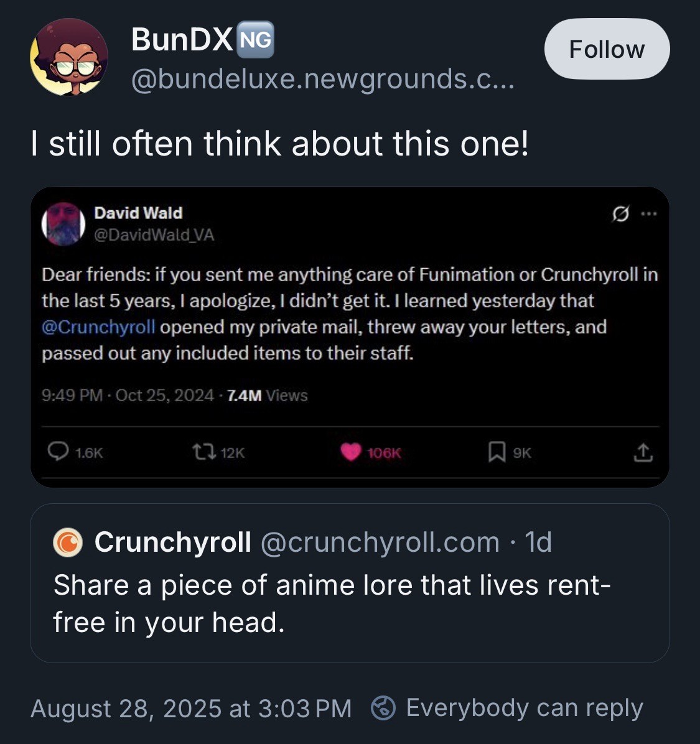Click David Wald's profile picture
Screen dimensions: 700x744
(63, 223)
